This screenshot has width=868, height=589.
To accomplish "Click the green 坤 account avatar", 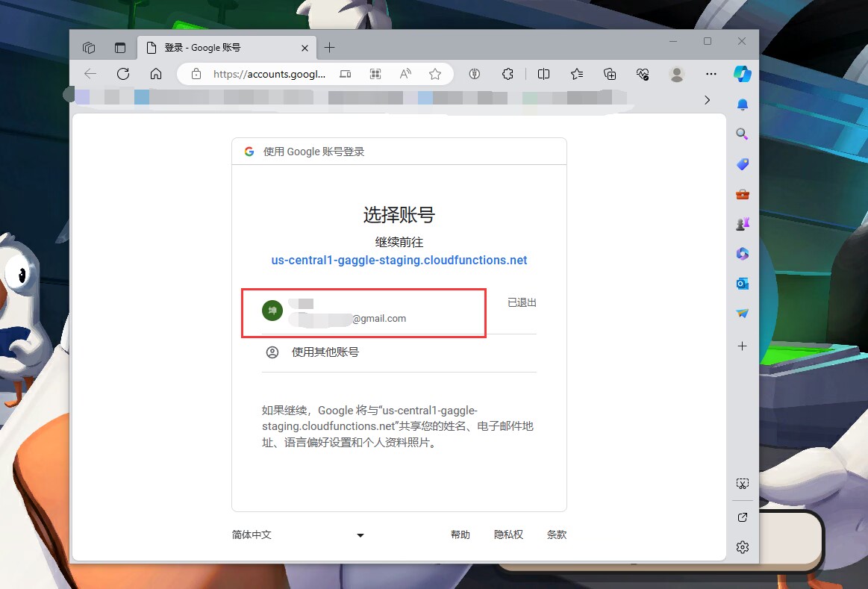I will 272,311.
